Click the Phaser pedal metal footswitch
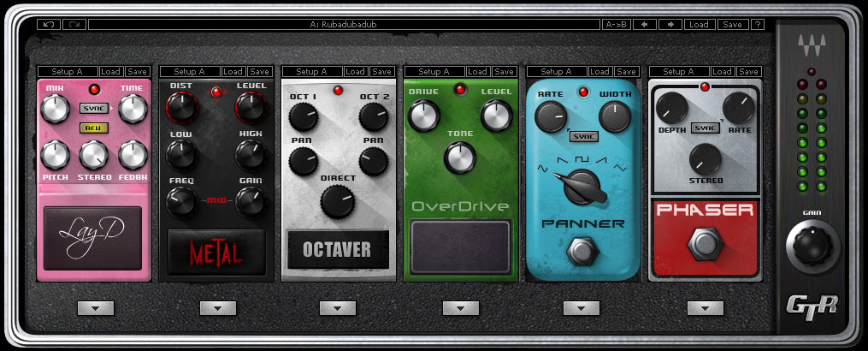 pyautogui.click(x=705, y=243)
